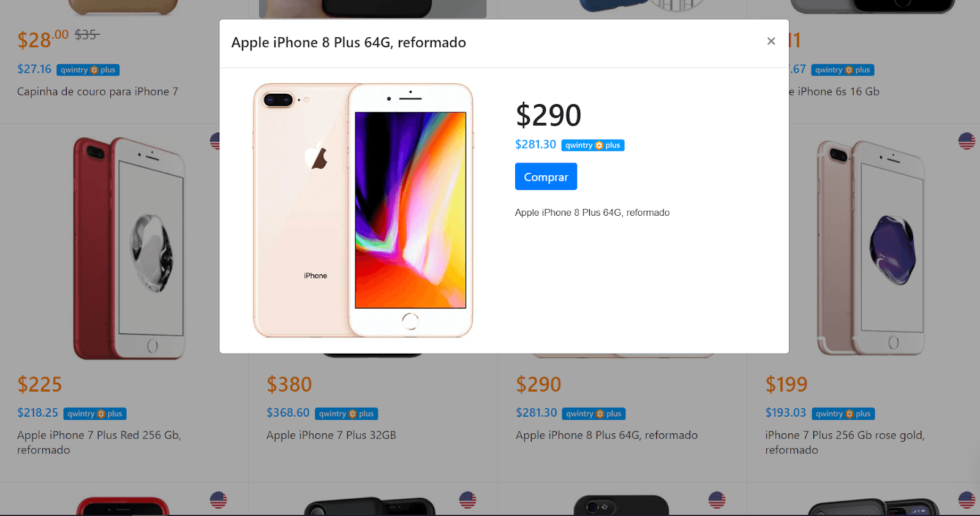Click the qwintry plus badge next to $218.25

click(95, 414)
